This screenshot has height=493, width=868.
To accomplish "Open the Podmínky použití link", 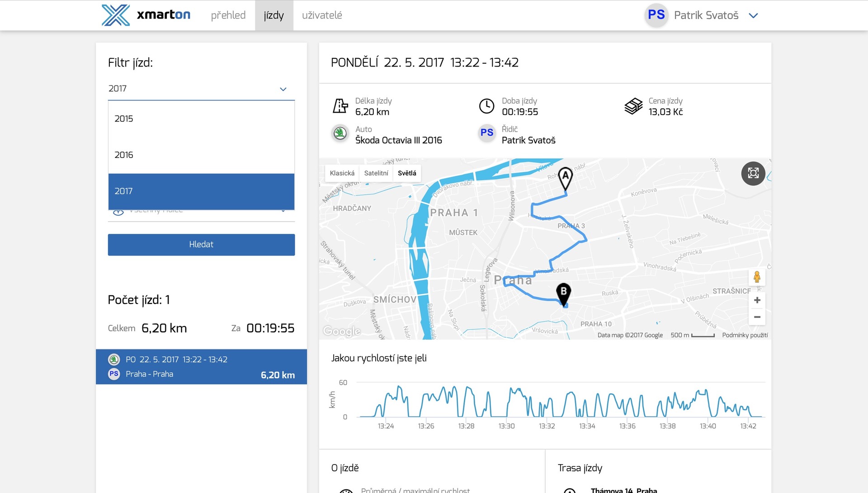I will pyautogui.click(x=745, y=335).
